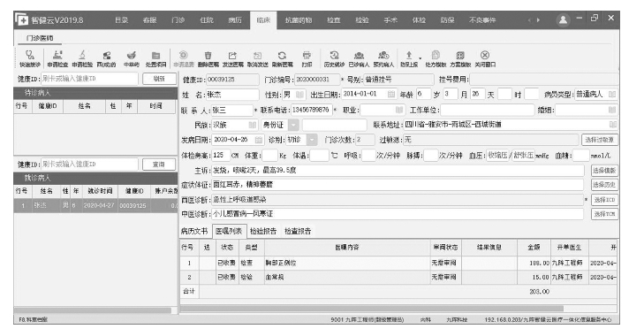Open the 职业 occupation selector
The height and width of the screenshot is (329, 644).
tap(399, 110)
